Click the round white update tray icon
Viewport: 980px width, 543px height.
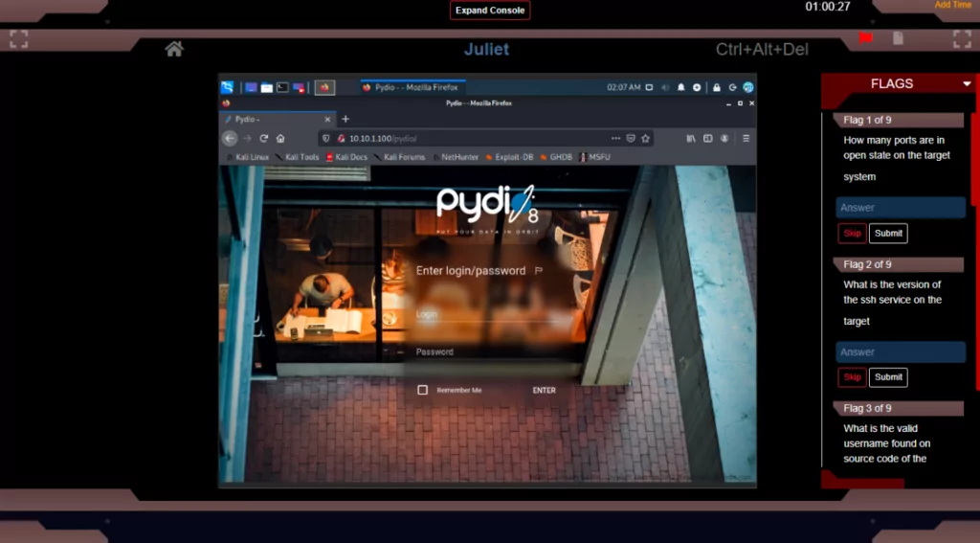(x=697, y=87)
